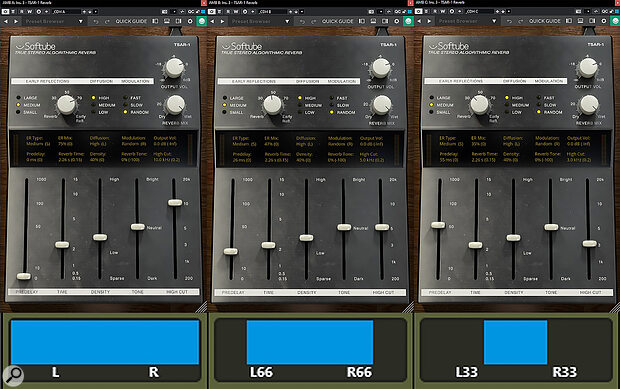
Task: Click the L66–R66 blue pan display
Action: pos(310,342)
